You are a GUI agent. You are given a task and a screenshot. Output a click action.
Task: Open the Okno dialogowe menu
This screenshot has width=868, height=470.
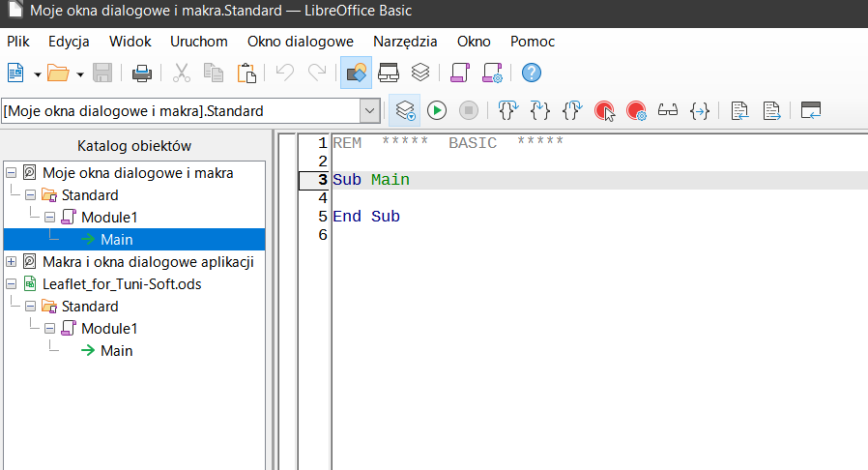[300, 42]
